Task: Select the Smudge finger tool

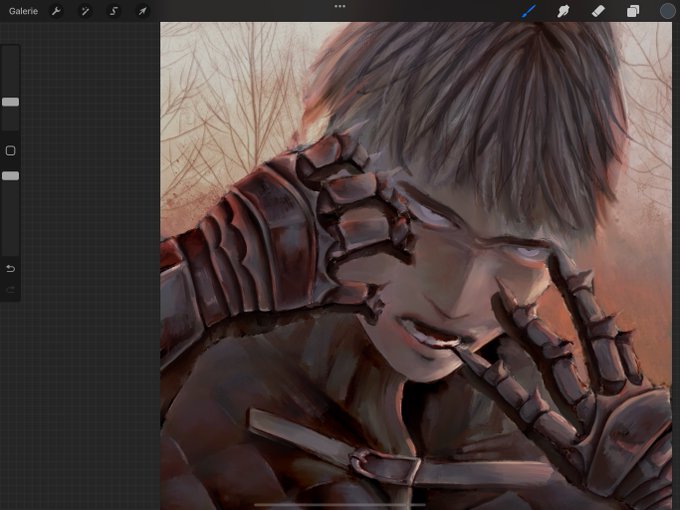Action: coord(563,11)
